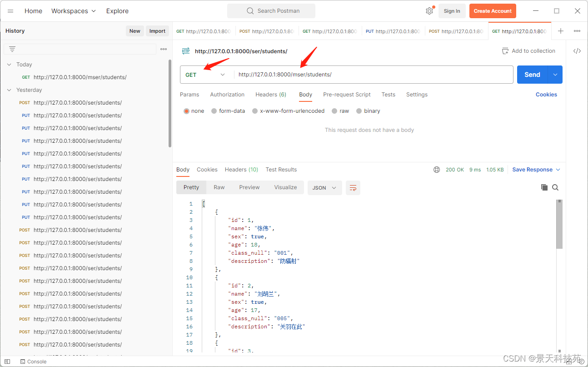Click the Add to collection icon
Viewport: 588px width, 367px height.
[x=505, y=51]
